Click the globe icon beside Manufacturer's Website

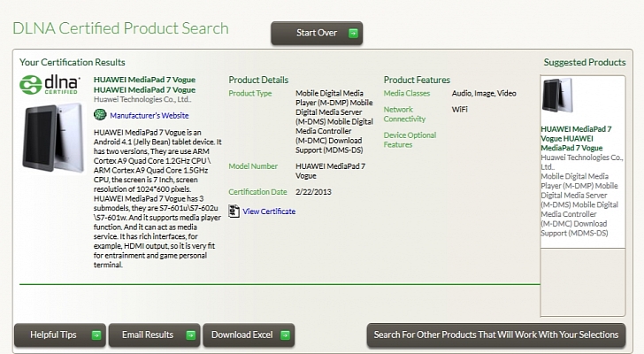[100, 115]
